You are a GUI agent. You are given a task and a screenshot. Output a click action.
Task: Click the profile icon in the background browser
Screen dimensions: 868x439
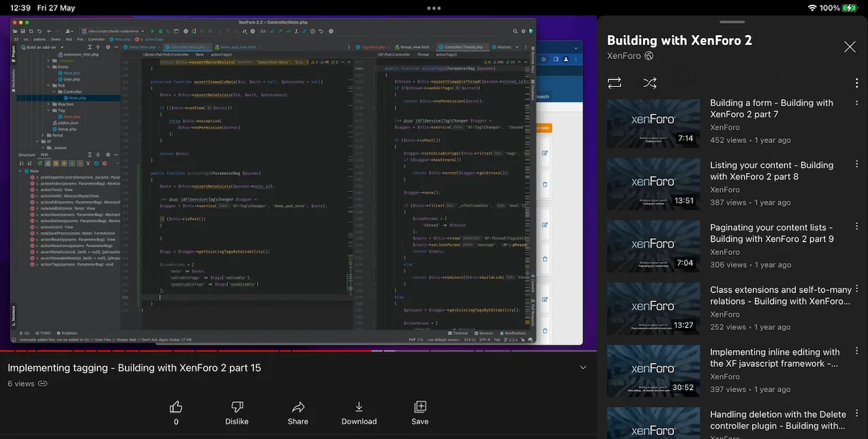pos(567,59)
